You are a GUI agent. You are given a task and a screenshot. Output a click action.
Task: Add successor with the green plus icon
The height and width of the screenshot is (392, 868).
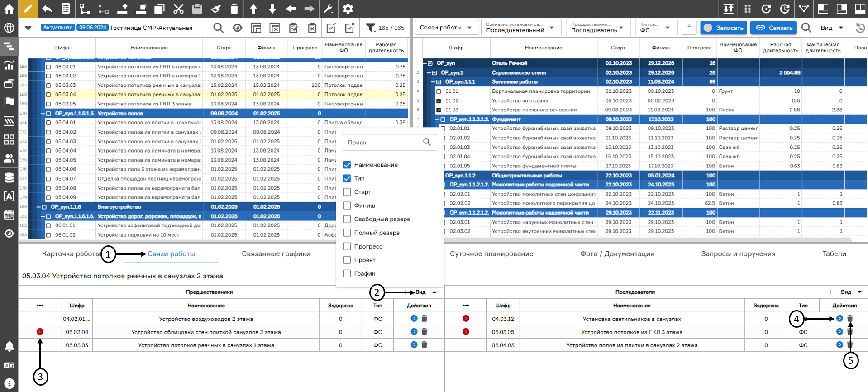coord(831,292)
